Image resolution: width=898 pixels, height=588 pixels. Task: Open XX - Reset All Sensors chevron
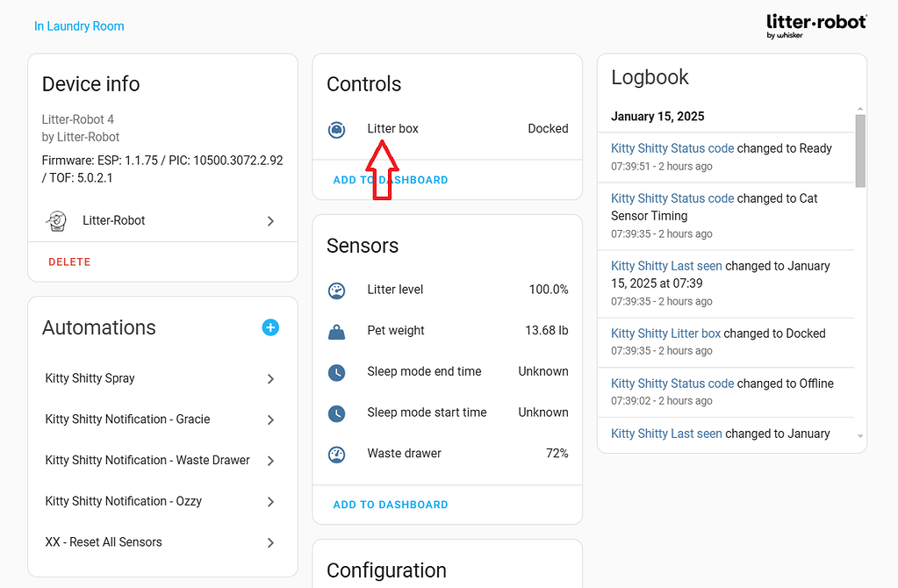pos(270,543)
